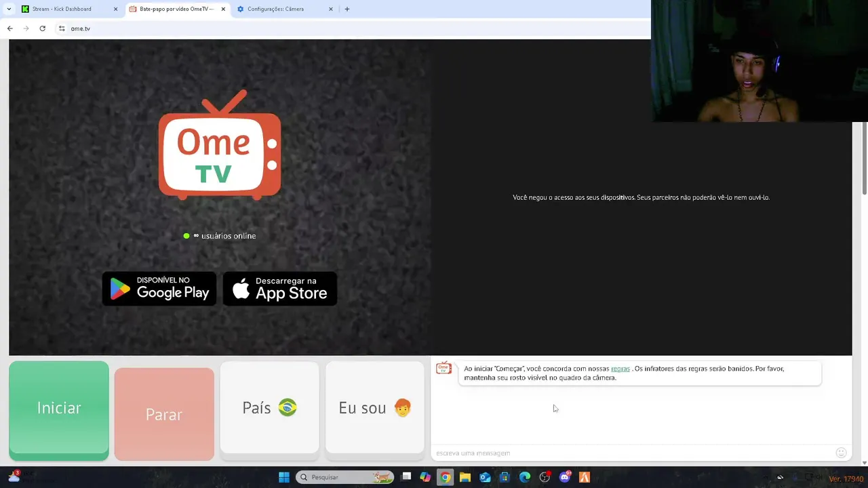Reload the ome.tv page

point(42,28)
